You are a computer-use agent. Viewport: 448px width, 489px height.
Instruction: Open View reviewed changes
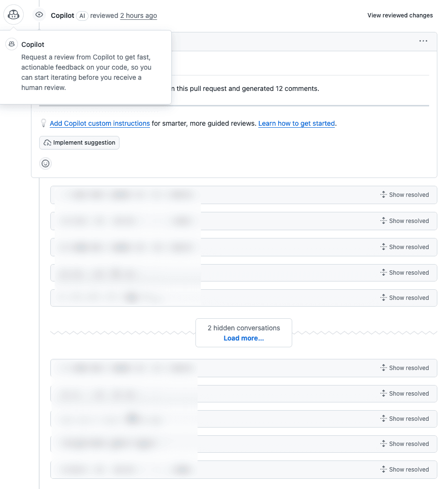(400, 15)
